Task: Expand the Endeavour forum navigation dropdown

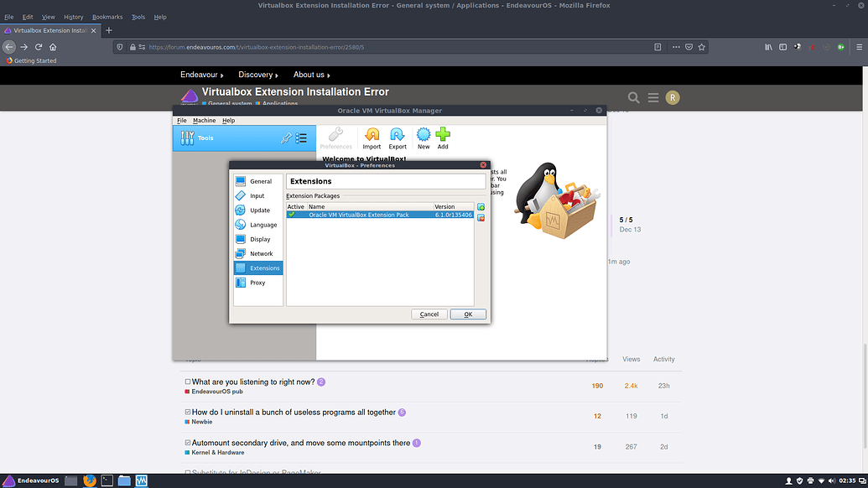Action: pos(201,75)
